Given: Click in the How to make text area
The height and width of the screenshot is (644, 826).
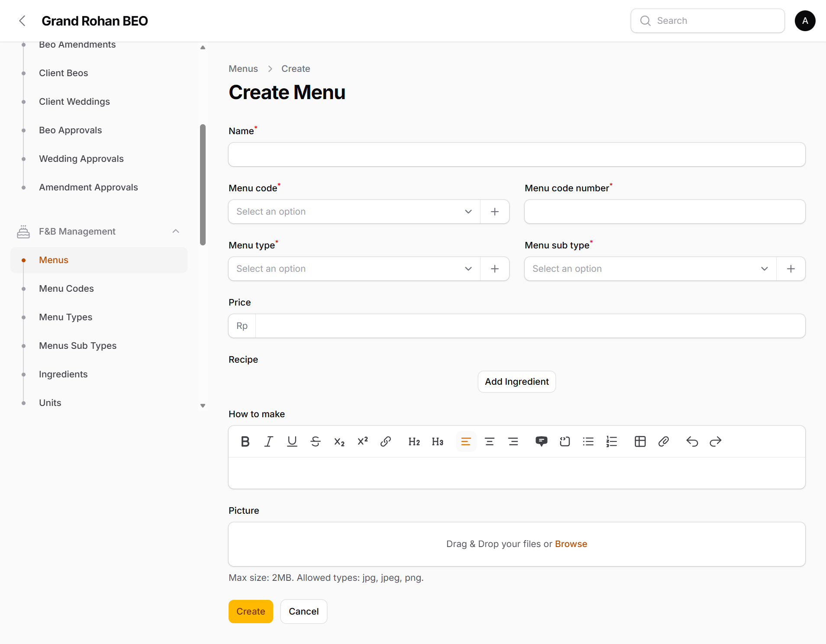Looking at the screenshot, I should (517, 473).
